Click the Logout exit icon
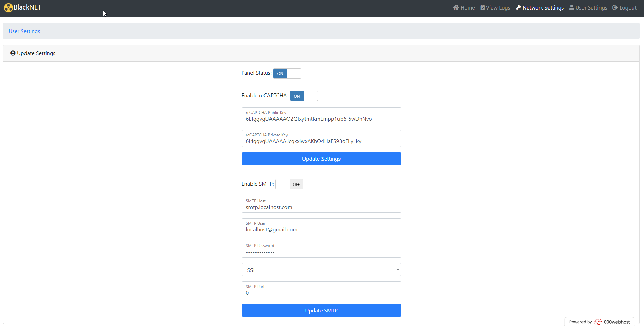The image size is (644, 326). (x=615, y=7)
